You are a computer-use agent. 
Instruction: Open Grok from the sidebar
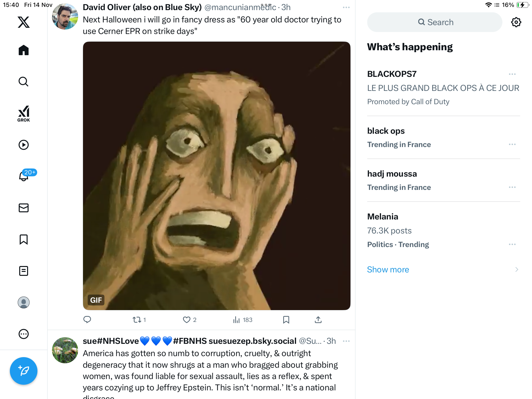(24, 114)
